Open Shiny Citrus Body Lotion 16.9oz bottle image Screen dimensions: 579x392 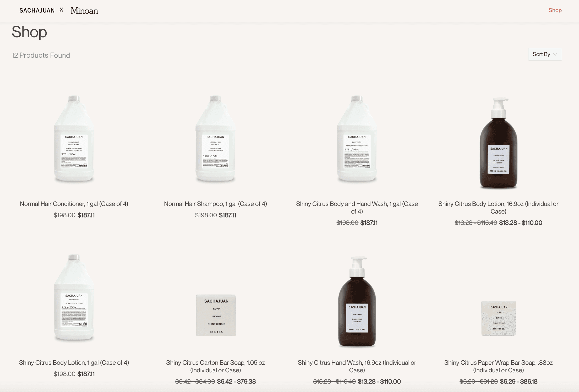pyautogui.click(x=498, y=143)
